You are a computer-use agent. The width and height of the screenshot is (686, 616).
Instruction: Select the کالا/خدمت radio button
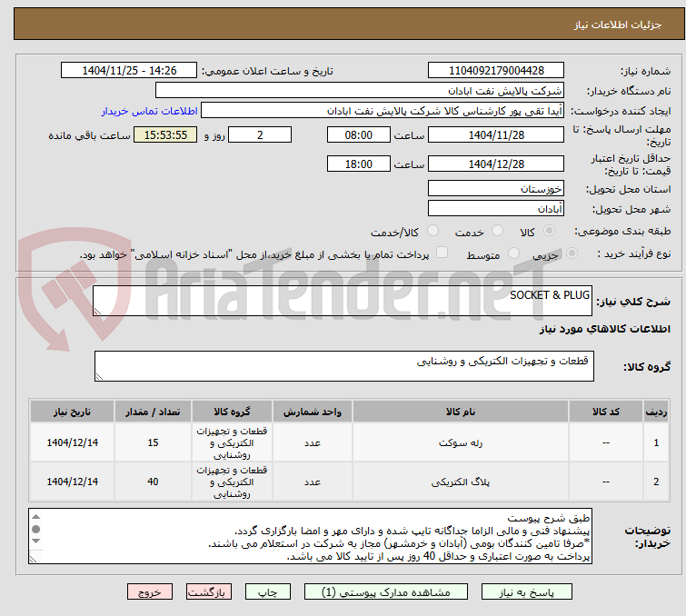click(x=432, y=231)
